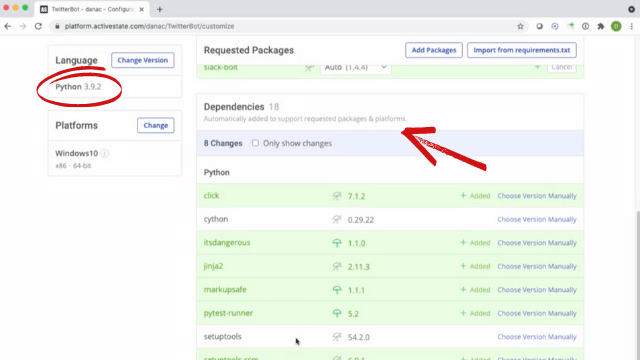The height and width of the screenshot is (360, 640).
Task: Click the icon next to slack-bolt
Action: point(309,67)
